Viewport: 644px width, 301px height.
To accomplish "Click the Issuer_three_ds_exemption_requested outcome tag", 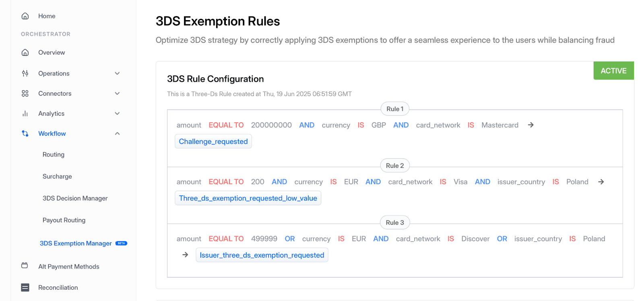I will coord(262,255).
